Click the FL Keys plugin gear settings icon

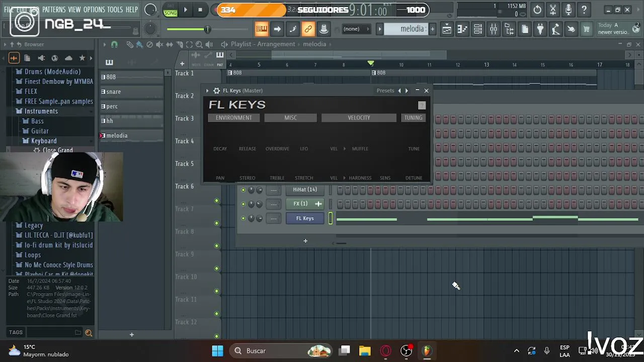216,90
